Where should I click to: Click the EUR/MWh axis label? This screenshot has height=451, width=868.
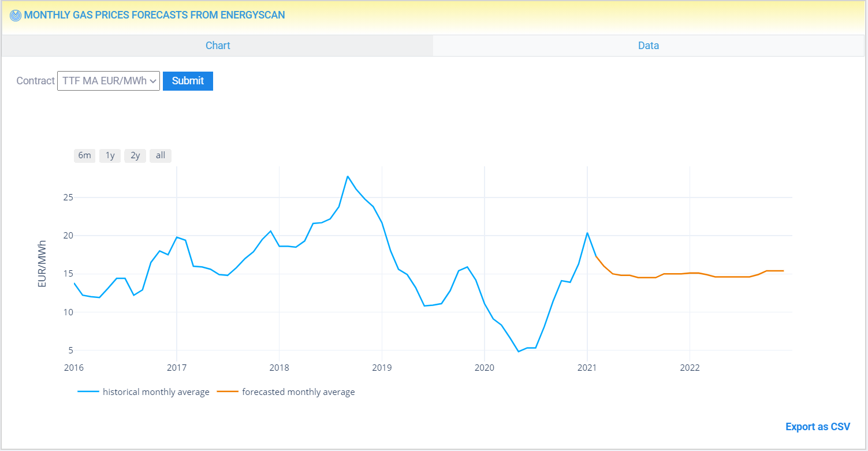point(41,263)
